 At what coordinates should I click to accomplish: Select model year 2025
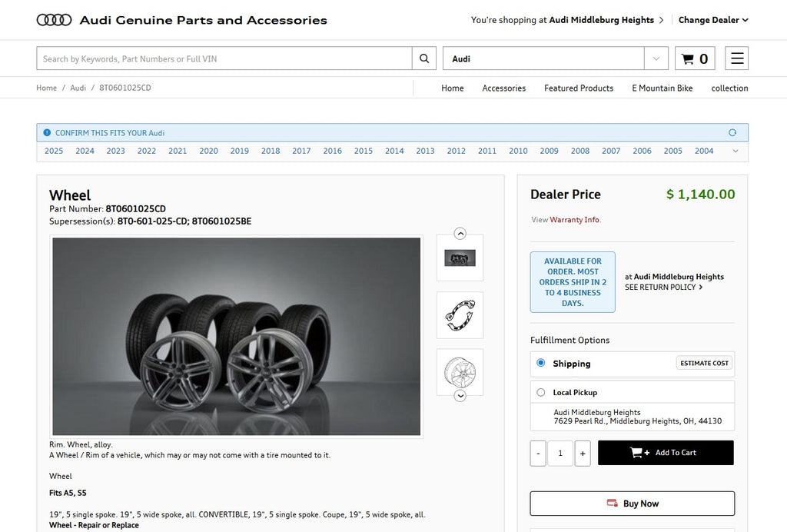pyautogui.click(x=54, y=151)
